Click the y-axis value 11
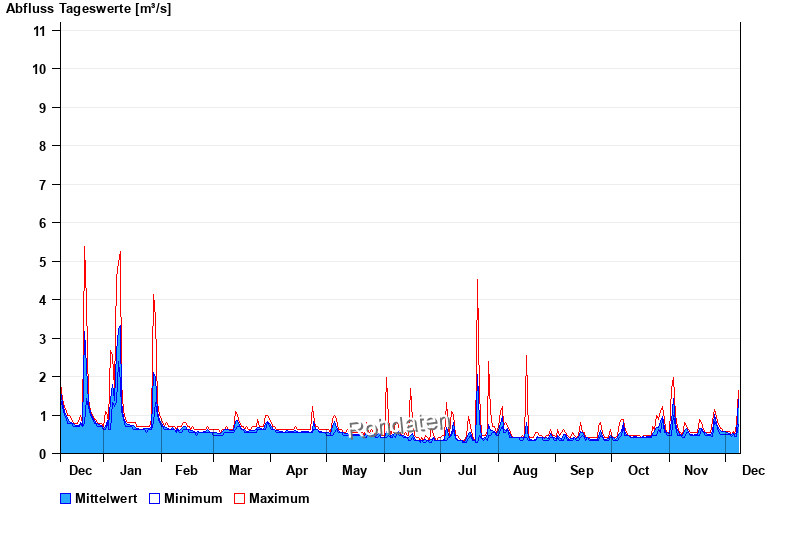Image resolution: width=800 pixels, height=550 pixels. [x=40, y=30]
